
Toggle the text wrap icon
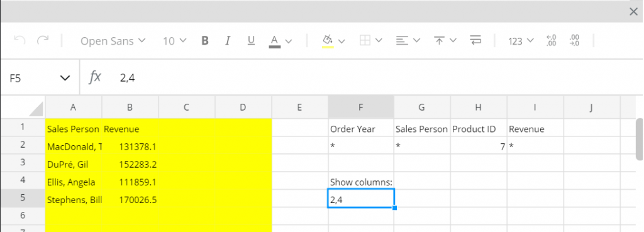tap(475, 41)
